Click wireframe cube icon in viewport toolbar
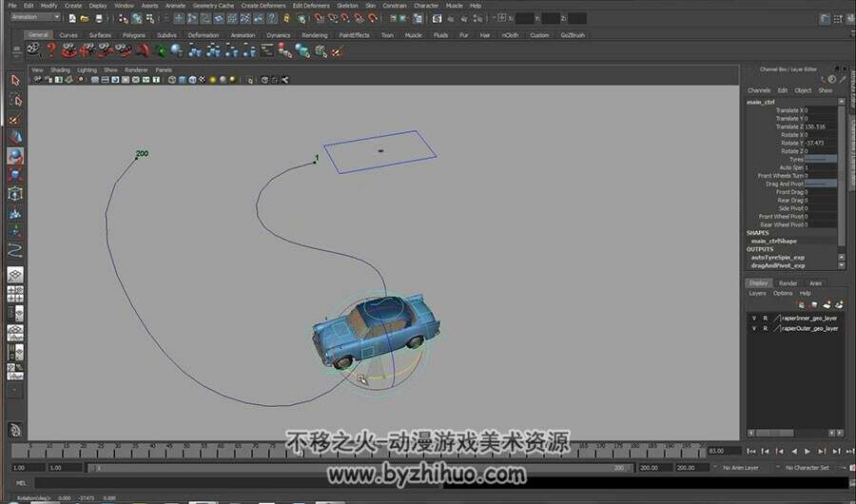This screenshot has width=856, height=504. click(172, 80)
